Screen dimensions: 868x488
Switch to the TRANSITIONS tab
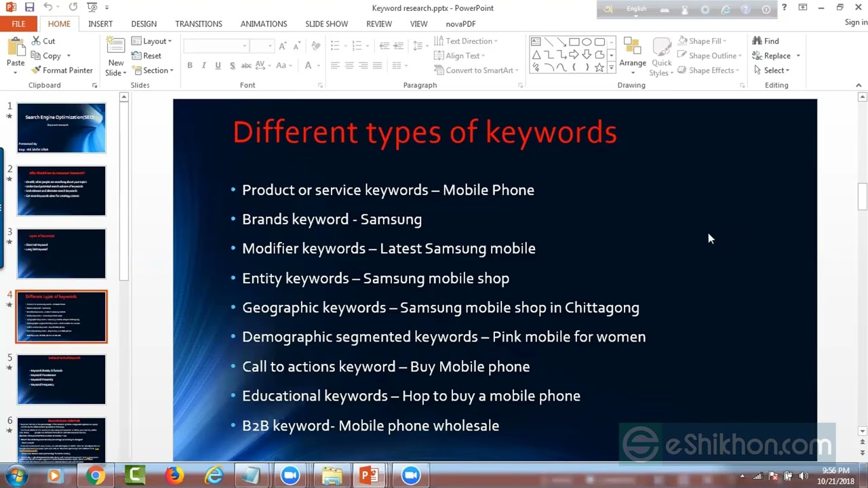tap(199, 24)
